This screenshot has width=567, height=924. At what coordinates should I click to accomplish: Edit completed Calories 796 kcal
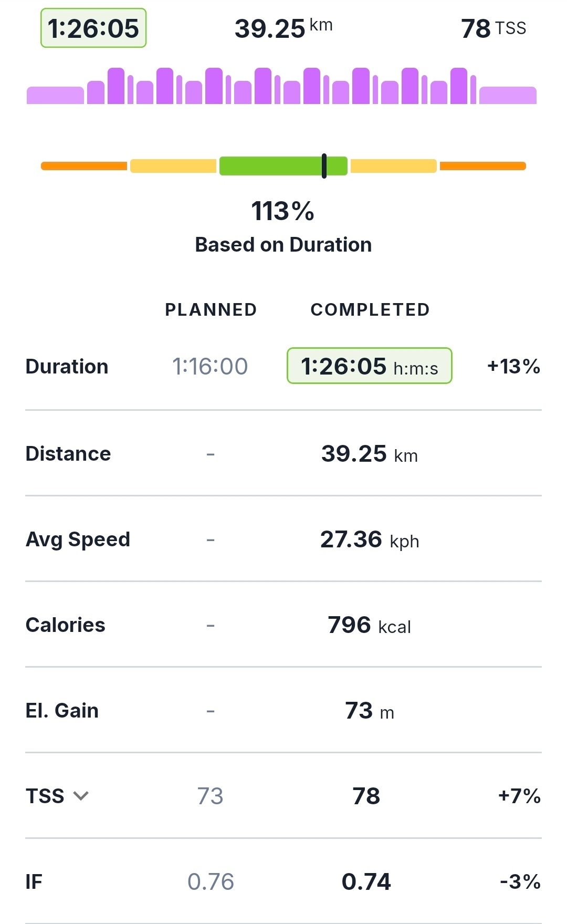click(x=369, y=625)
